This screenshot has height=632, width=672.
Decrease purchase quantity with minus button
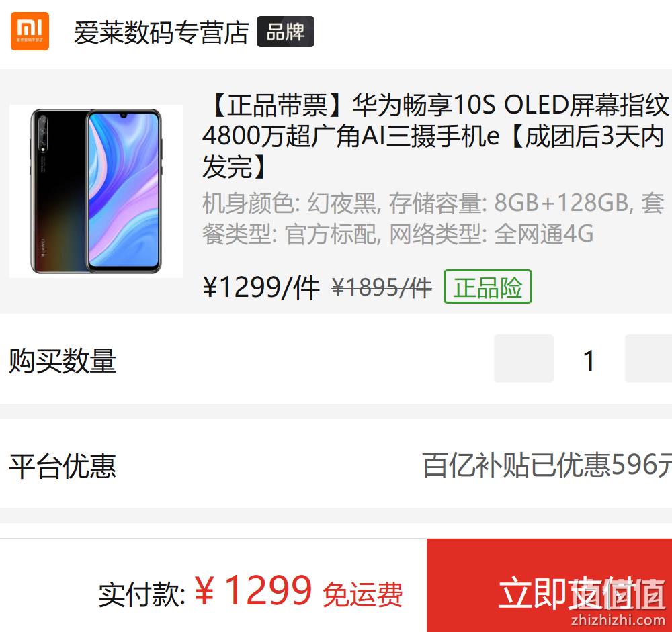click(523, 359)
